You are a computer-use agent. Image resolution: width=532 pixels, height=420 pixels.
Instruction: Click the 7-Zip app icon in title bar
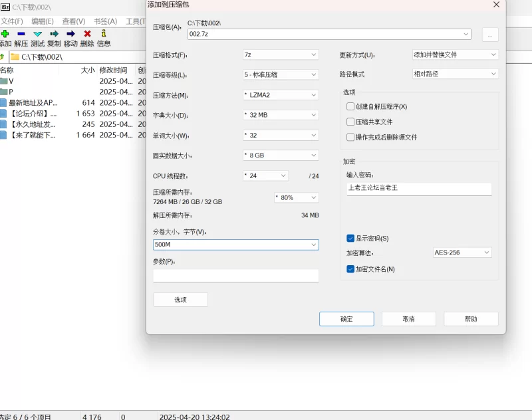pyautogui.click(x=5, y=7)
